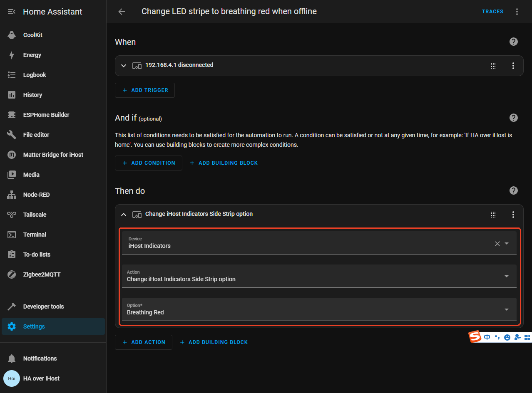Viewport: 532px width, 393px height.
Task: Go back with the arrow icon
Action: [x=122, y=12]
